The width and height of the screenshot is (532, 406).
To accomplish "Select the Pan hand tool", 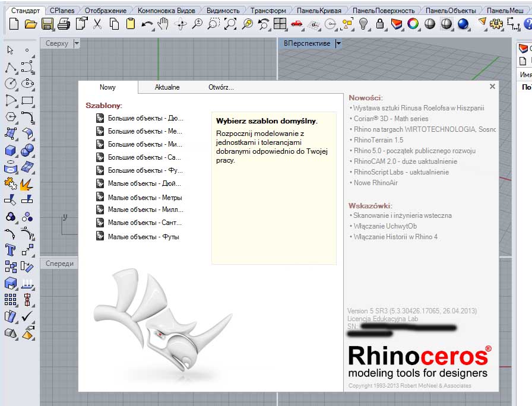I will tap(163, 24).
